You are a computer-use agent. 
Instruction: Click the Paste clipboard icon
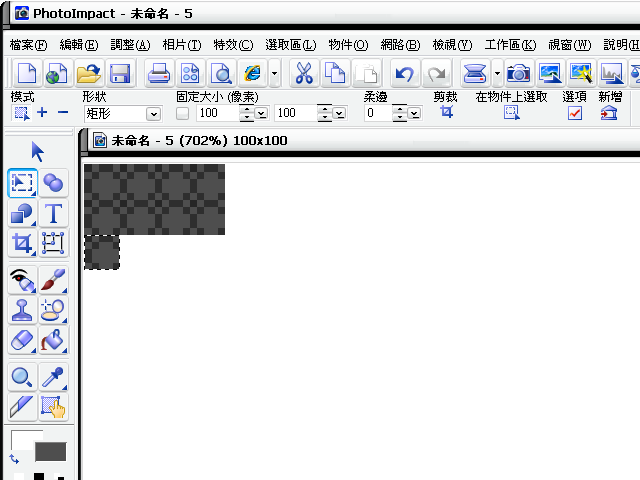pos(367,73)
